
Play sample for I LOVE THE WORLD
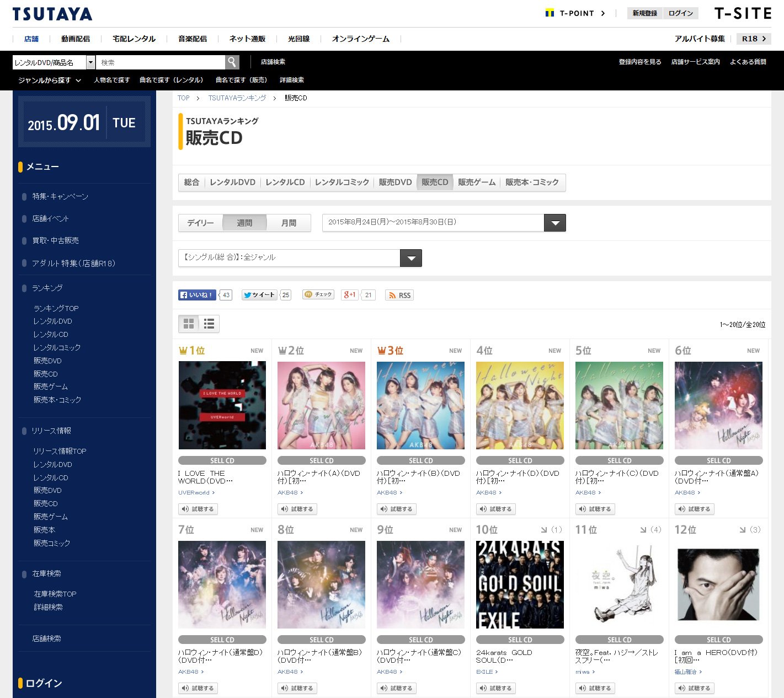[198, 509]
